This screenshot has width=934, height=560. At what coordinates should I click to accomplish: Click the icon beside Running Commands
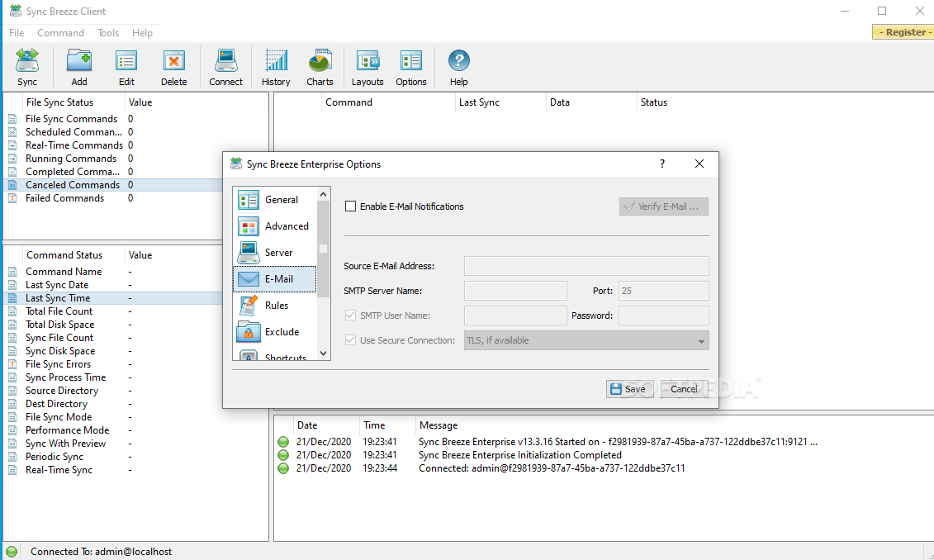coord(12,159)
